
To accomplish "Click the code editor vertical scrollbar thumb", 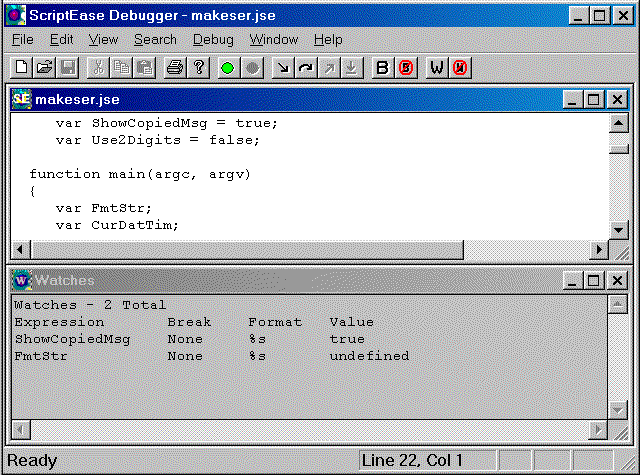I will click(x=618, y=149).
